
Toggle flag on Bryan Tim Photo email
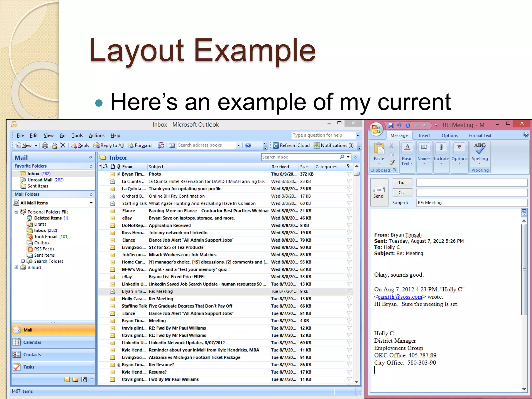pyautogui.click(x=349, y=174)
